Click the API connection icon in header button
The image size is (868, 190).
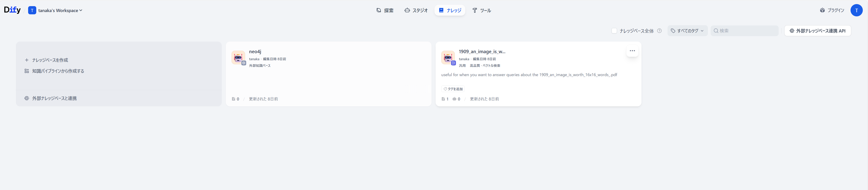click(792, 31)
